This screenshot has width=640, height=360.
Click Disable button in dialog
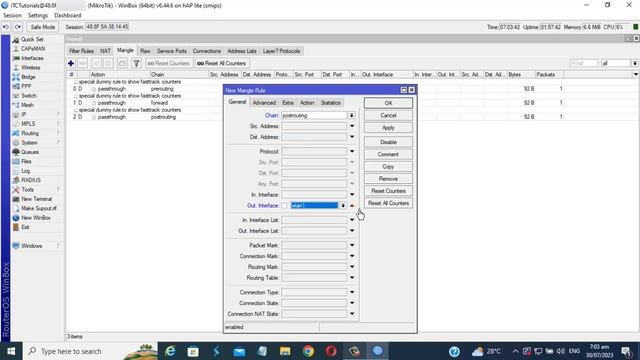[388, 142]
